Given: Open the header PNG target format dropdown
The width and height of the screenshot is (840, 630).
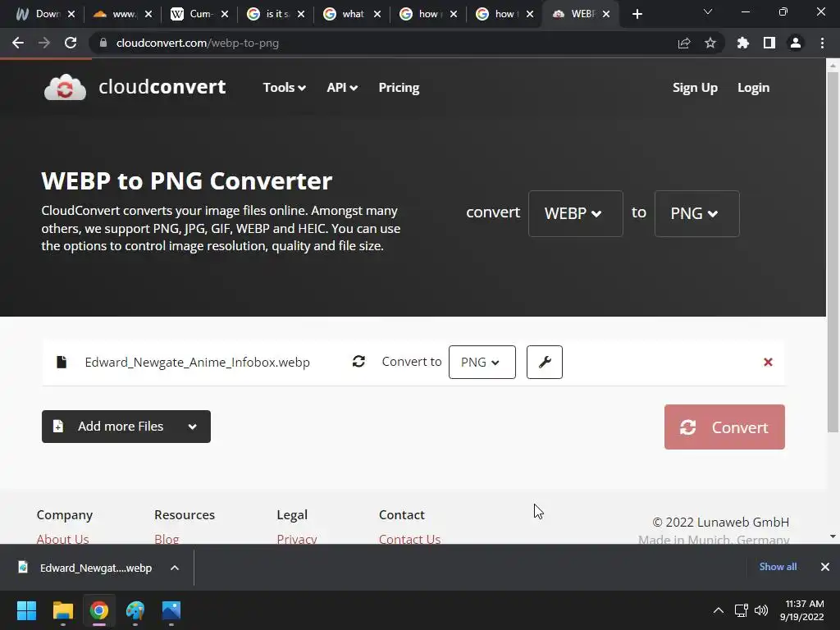Looking at the screenshot, I should pyautogui.click(x=696, y=213).
